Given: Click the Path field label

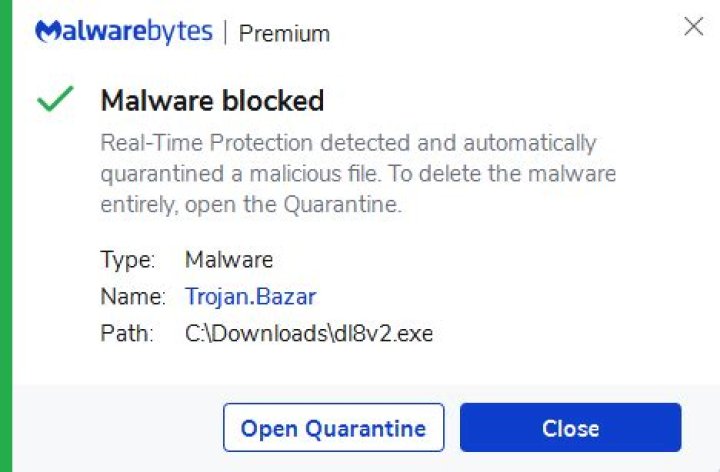Looking at the screenshot, I should click(127, 333).
